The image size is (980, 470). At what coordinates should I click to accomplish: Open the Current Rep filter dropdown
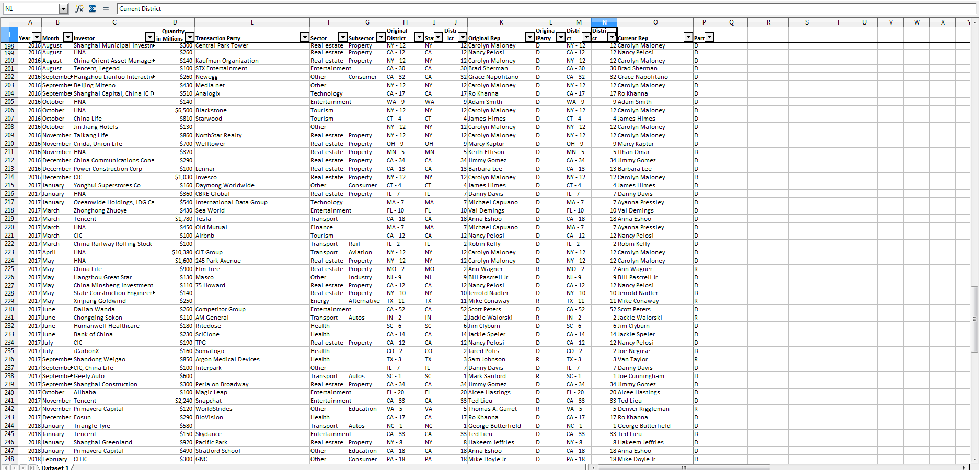tap(688, 37)
